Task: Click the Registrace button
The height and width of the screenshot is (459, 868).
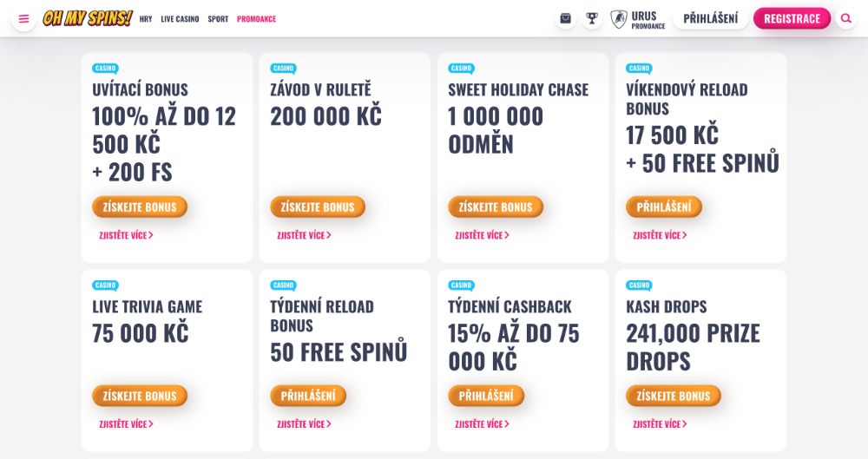Action: pos(792,18)
